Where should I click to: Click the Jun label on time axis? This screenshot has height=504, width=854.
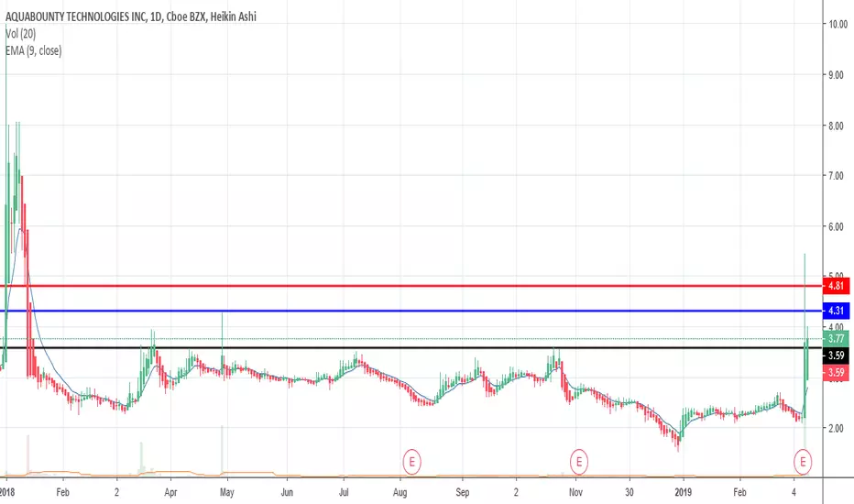pyautogui.click(x=287, y=492)
